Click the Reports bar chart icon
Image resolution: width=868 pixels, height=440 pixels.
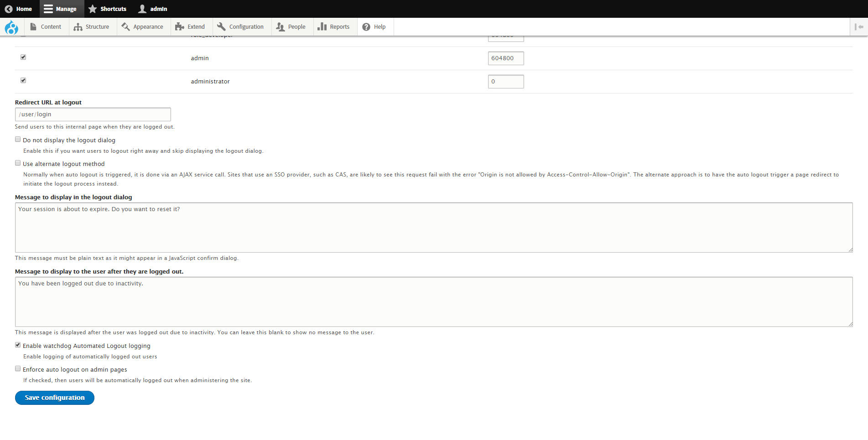pyautogui.click(x=322, y=27)
